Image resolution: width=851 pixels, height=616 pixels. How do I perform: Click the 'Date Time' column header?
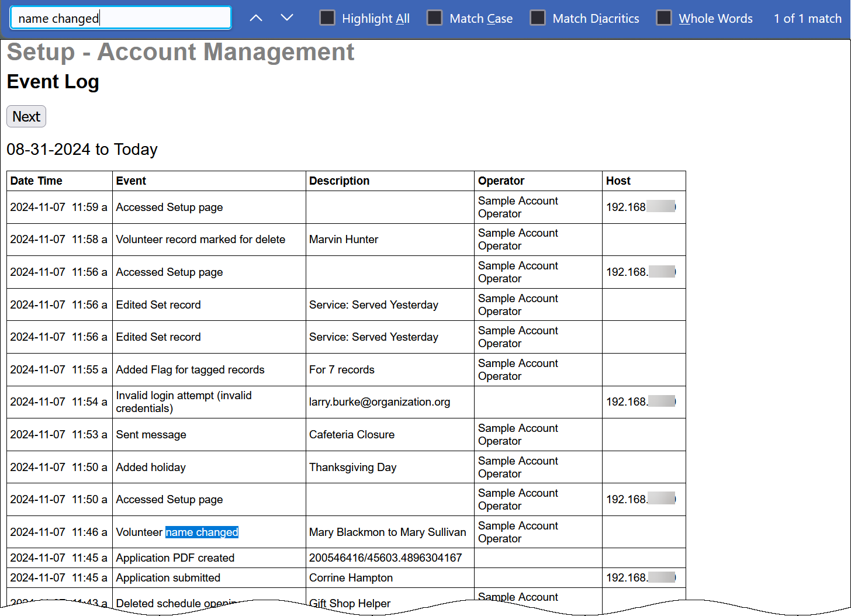pos(36,181)
